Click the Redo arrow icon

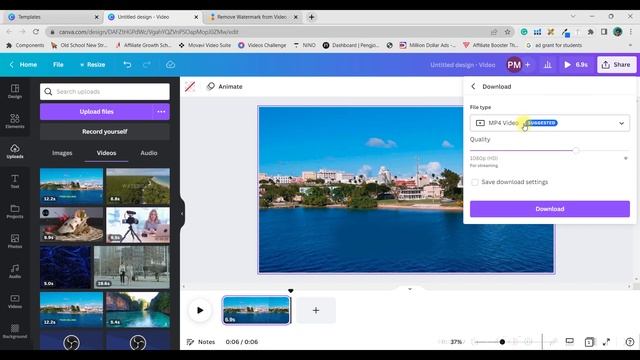[147, 64]
